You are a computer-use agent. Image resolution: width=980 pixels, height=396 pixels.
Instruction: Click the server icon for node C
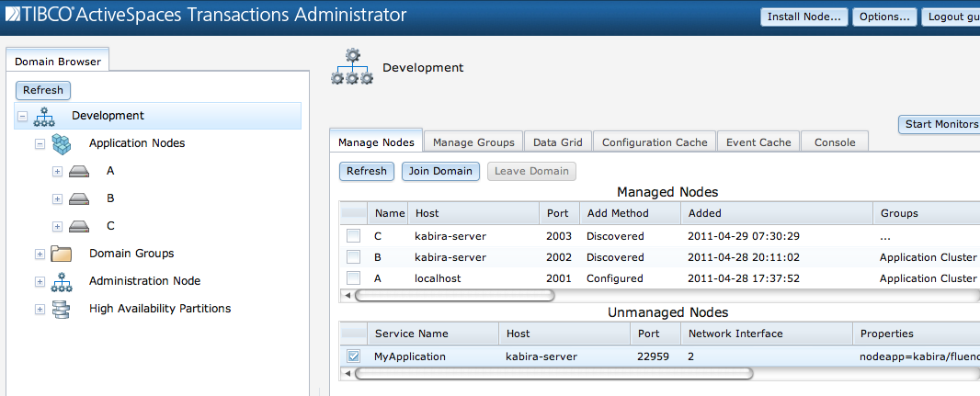79,226
